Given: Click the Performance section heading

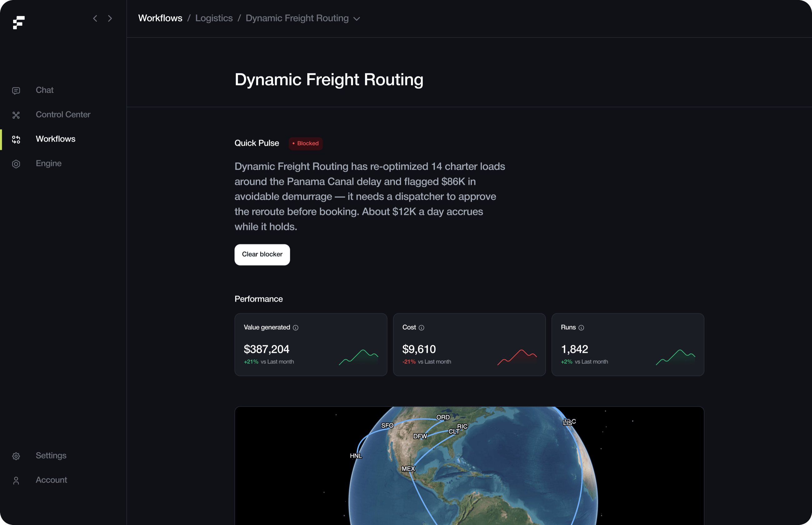Looking at the screenshot, I should point(259,299).
